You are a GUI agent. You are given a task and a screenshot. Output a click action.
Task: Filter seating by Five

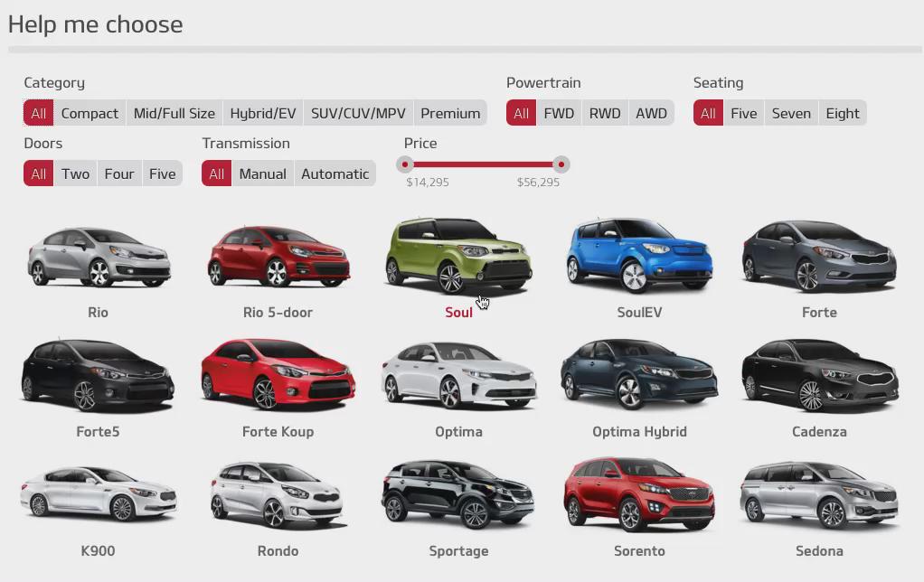pos(744,113)
